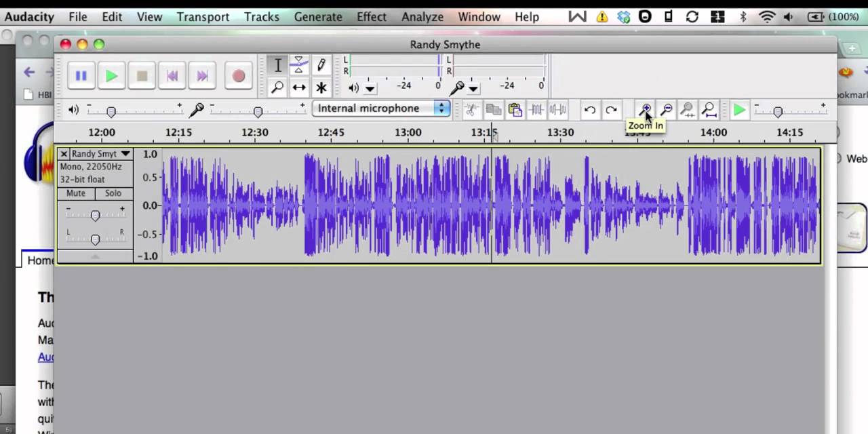
Task: Open the Analyze menu
Action: tap(422, 17)
